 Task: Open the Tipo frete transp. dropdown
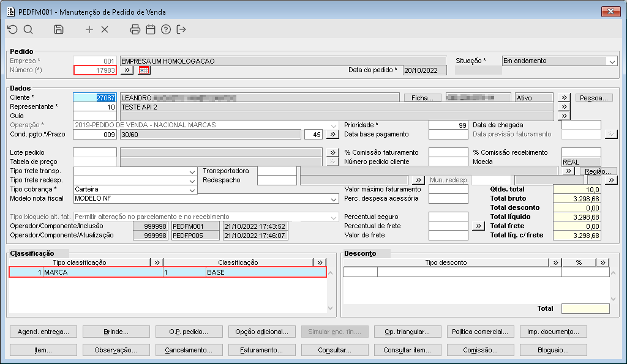[192, 171]
